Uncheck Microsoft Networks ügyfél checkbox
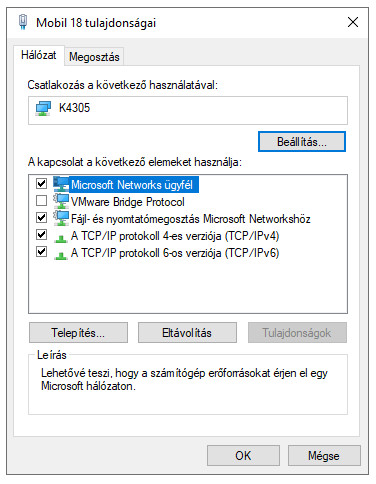Viewport: 376px width, 484px height. click(41, 184)
